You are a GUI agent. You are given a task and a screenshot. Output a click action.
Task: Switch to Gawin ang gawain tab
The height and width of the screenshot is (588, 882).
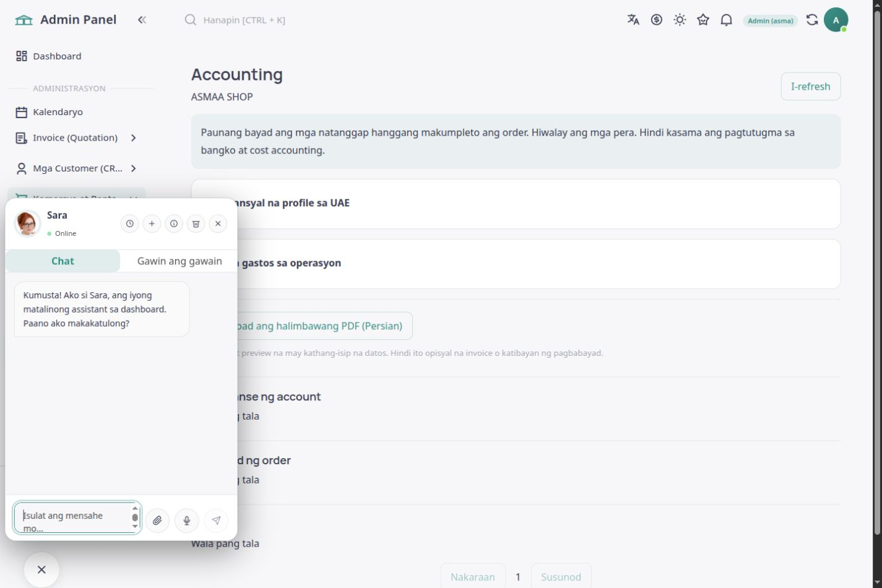[179, 261]
